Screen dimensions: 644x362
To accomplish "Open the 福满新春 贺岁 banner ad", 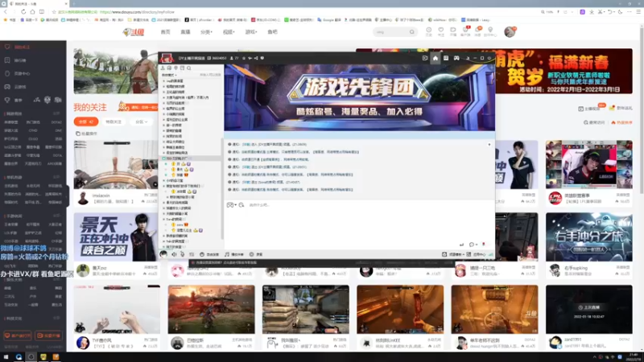I will (563, 71).
